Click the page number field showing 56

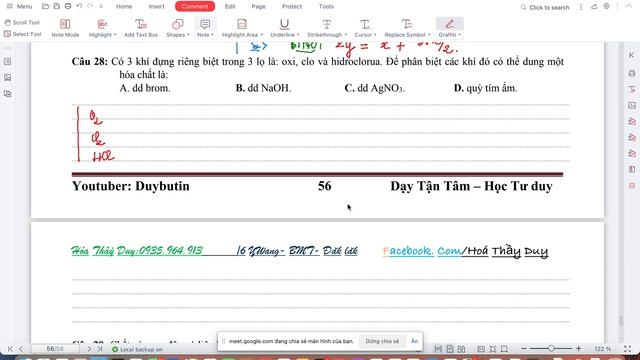click(55, 349)
